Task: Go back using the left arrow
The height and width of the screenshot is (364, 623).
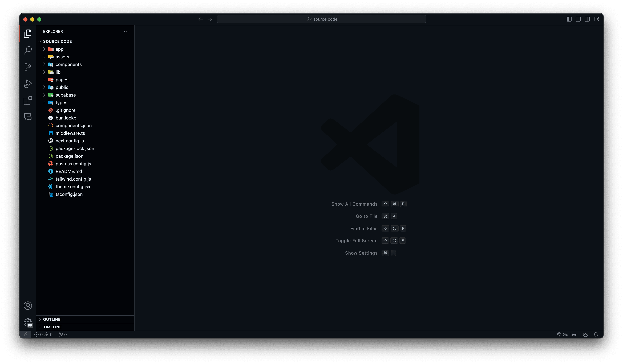Action: [x=200, y=19]
